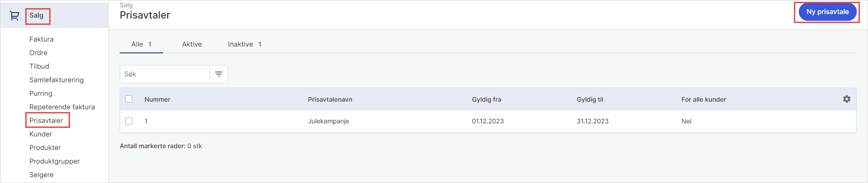The height and width of the screenshot is (183, 868).
Task: Create a new prisavtale
Action: click(x=827, y=12)
